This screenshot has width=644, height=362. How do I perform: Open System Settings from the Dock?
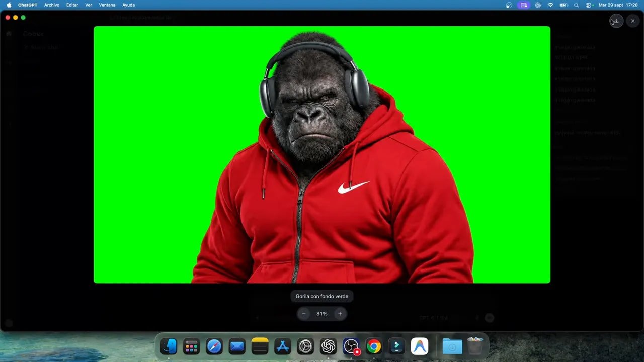click(305, 346)
